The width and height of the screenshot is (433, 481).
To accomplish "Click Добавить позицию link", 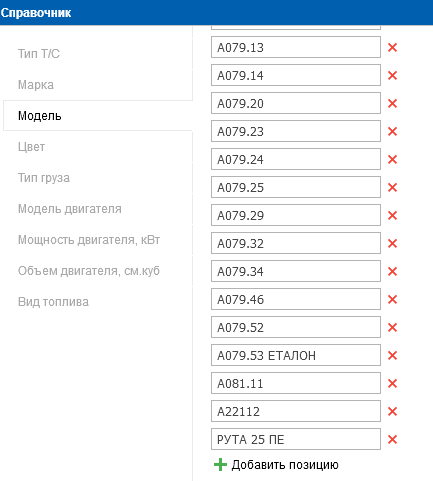I will point(285,464).
